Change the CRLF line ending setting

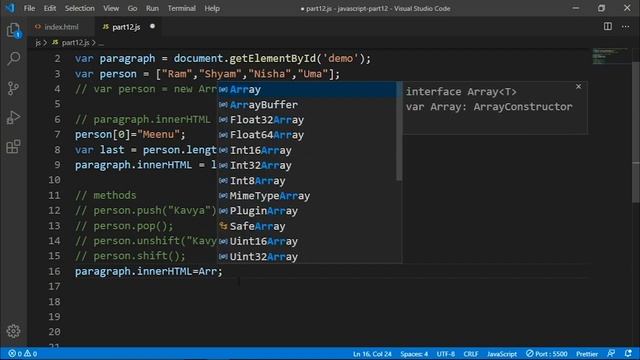pyautogui.click(x=471, y=353)
